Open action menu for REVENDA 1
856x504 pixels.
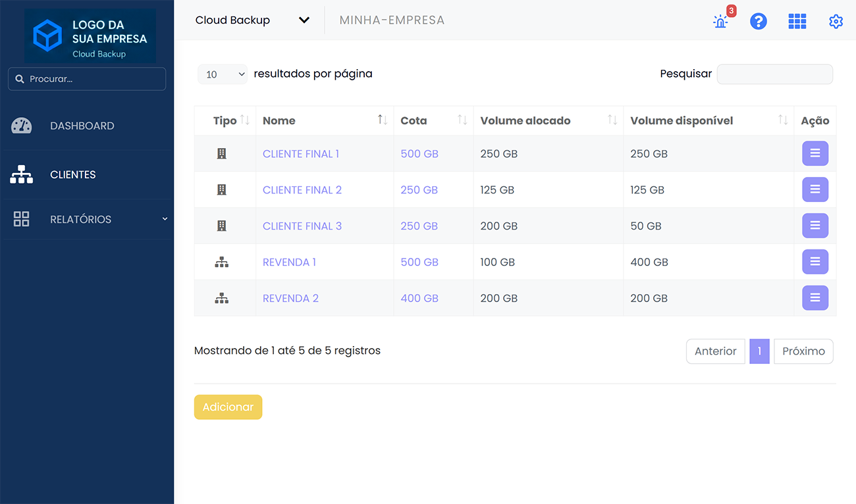(815, 262)
